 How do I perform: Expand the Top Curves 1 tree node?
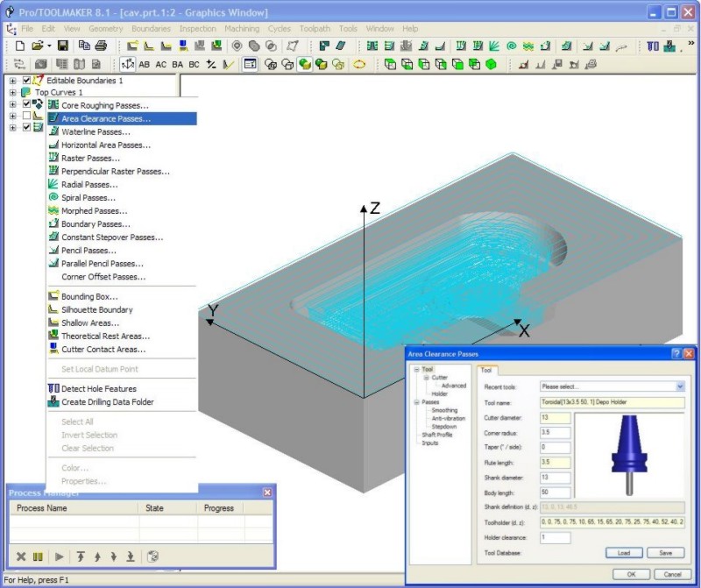pyautogui.click(x=12, y=93)
